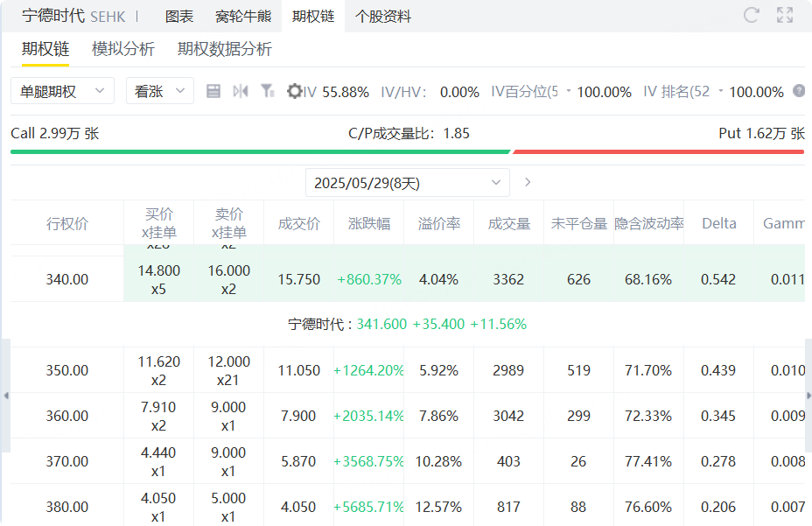Sort by Delta column header

pos(718,223)
